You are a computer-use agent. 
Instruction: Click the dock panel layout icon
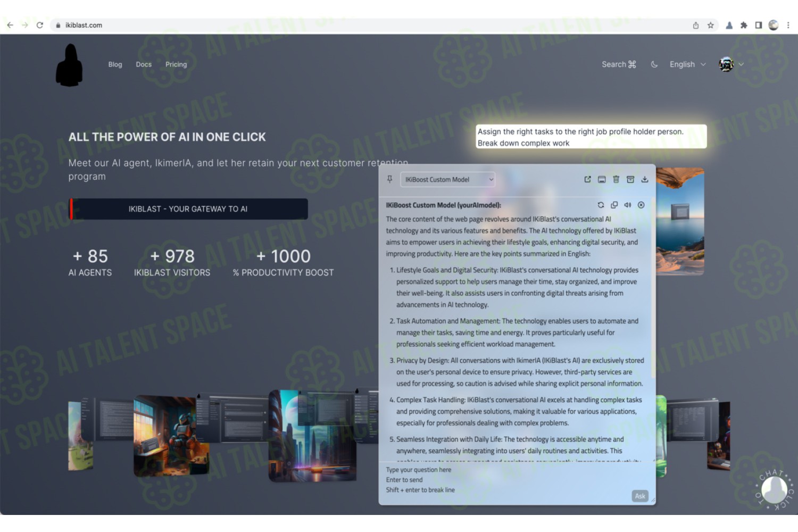(602, 179)
